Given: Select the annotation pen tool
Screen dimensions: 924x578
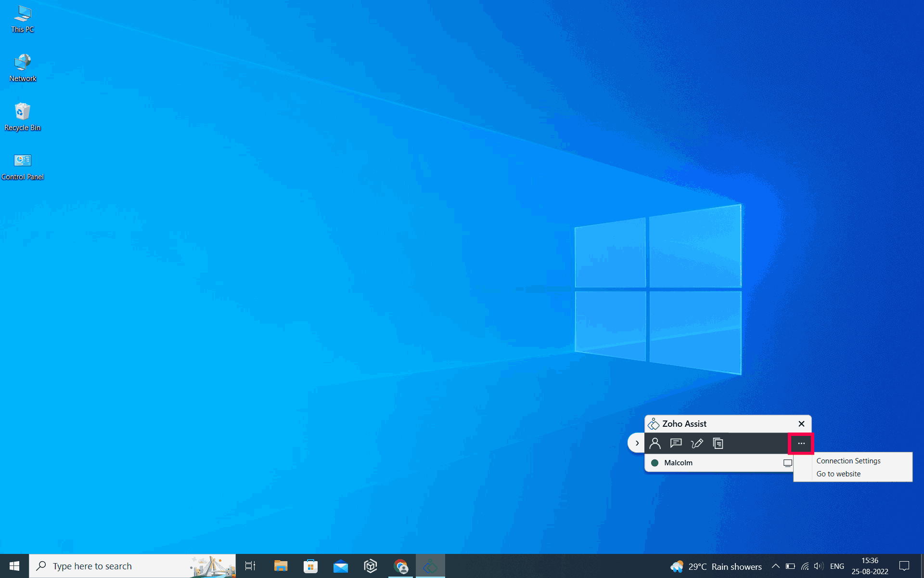Looking at the screenshot, I should click(x=697, y=443).
